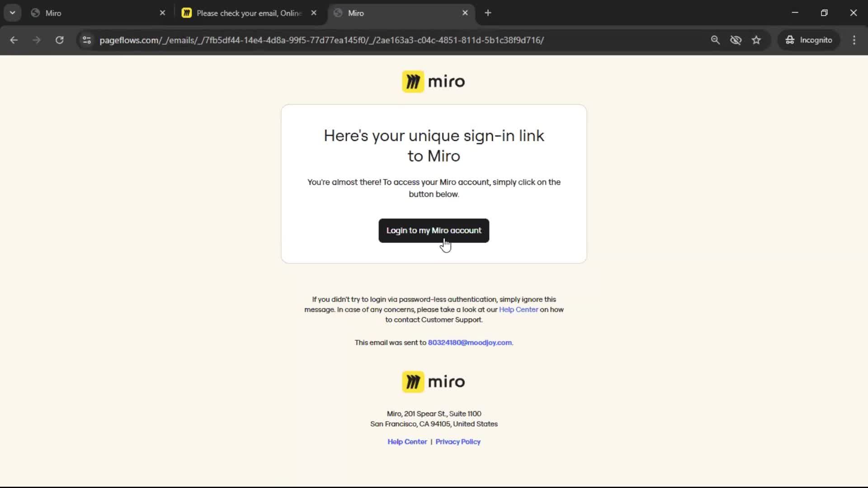
Task: Bookmark this page with star icon
Action: tap(756, 40)
